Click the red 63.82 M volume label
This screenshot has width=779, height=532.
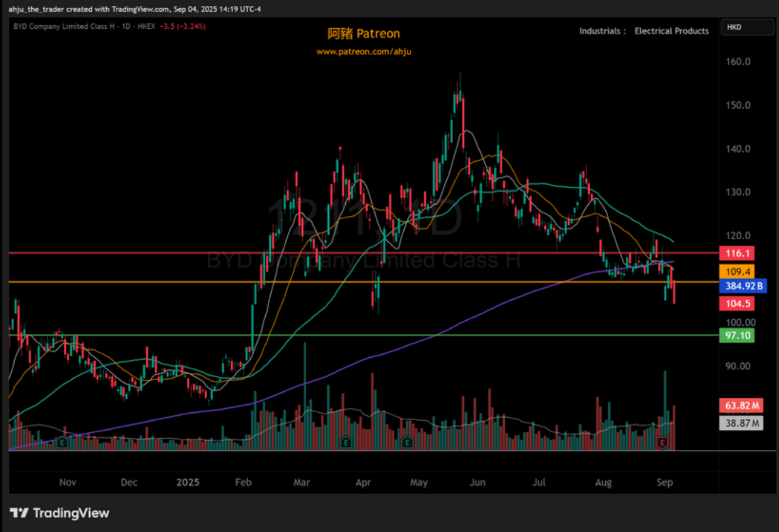coord(741,405)
